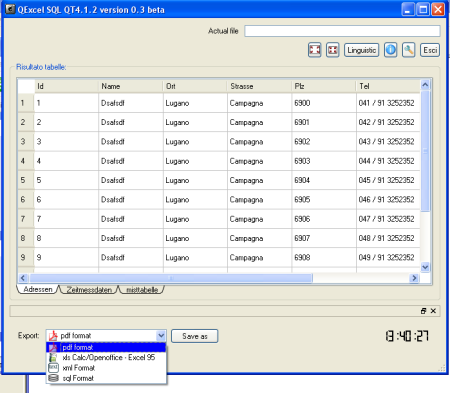Click the Tel column header
The height and width of the screenshot is (393, 450).
[x=388, y=86]
